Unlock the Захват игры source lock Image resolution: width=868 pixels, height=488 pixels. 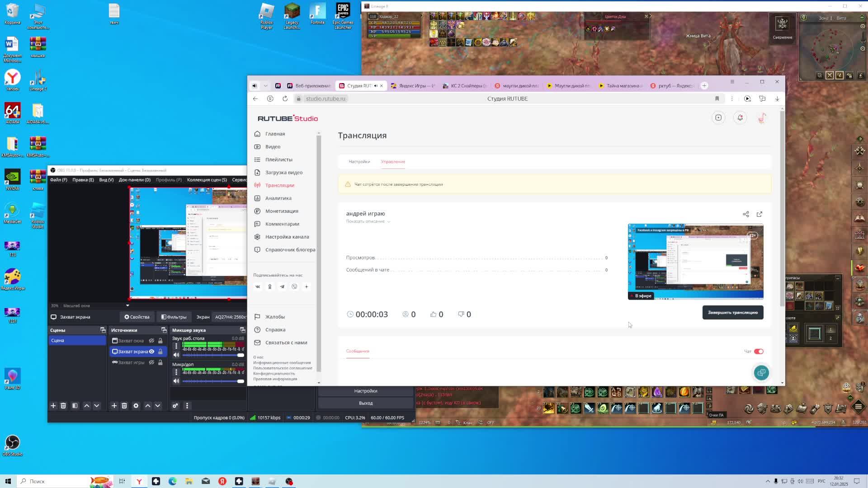160,362
